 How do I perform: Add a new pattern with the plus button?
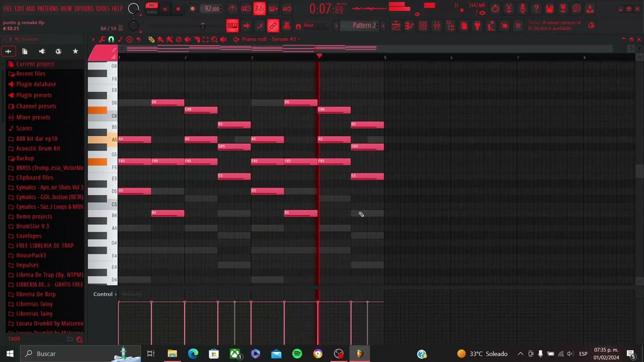point(383,25)
